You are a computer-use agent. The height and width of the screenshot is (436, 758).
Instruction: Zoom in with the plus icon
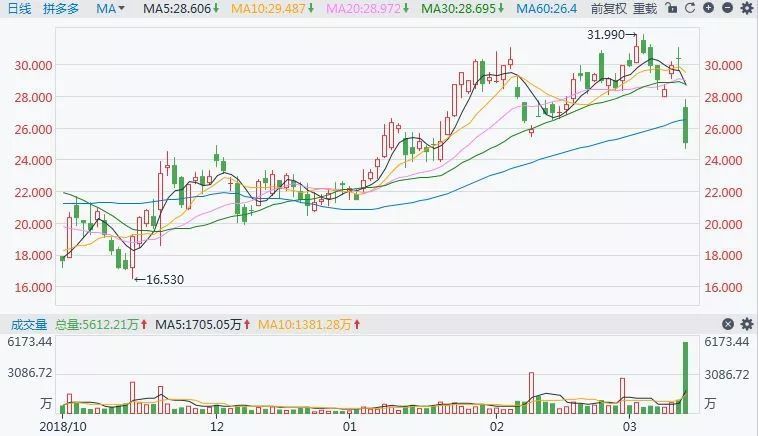[x=708, y=8]
